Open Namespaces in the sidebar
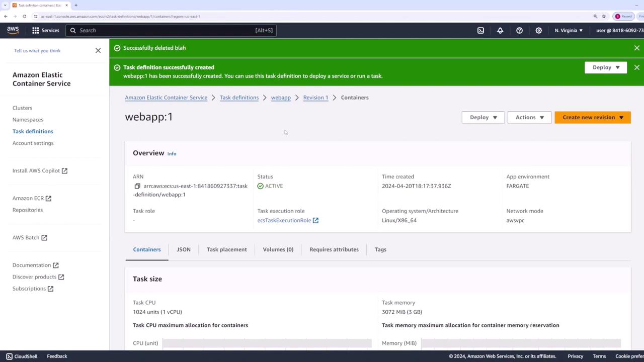 pos(28,120)
